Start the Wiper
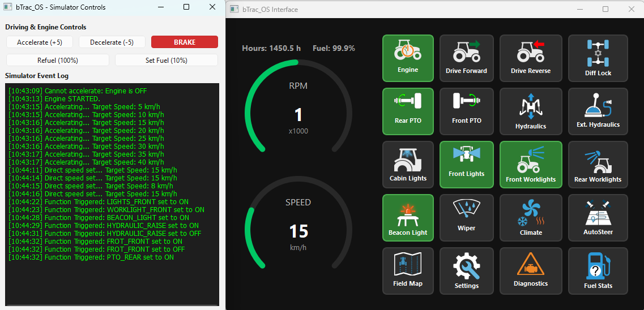 466,218
